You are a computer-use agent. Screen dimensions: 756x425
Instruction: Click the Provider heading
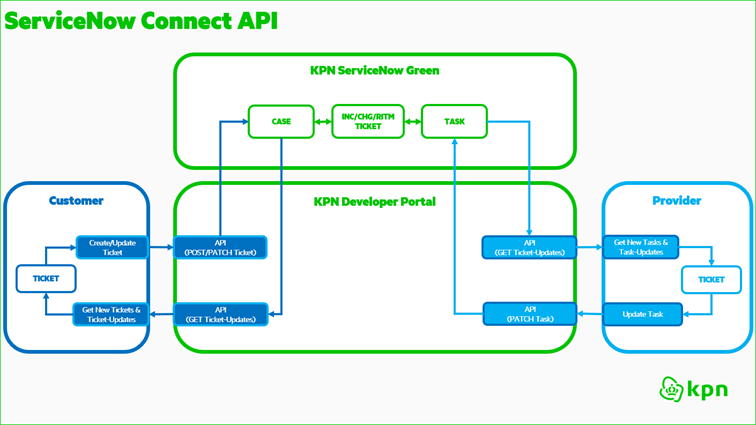(676, 201)
